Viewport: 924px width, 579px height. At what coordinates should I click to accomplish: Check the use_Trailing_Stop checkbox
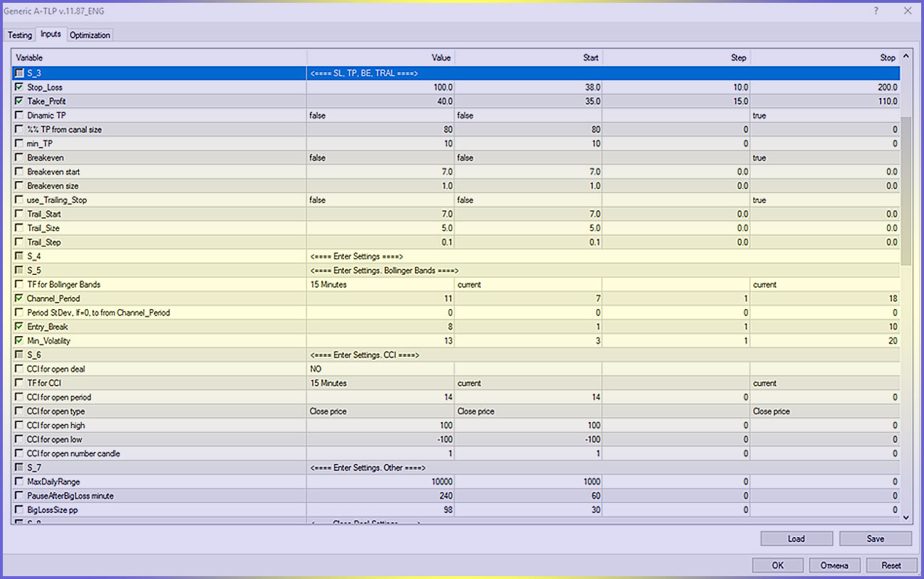tap(19, 200)
